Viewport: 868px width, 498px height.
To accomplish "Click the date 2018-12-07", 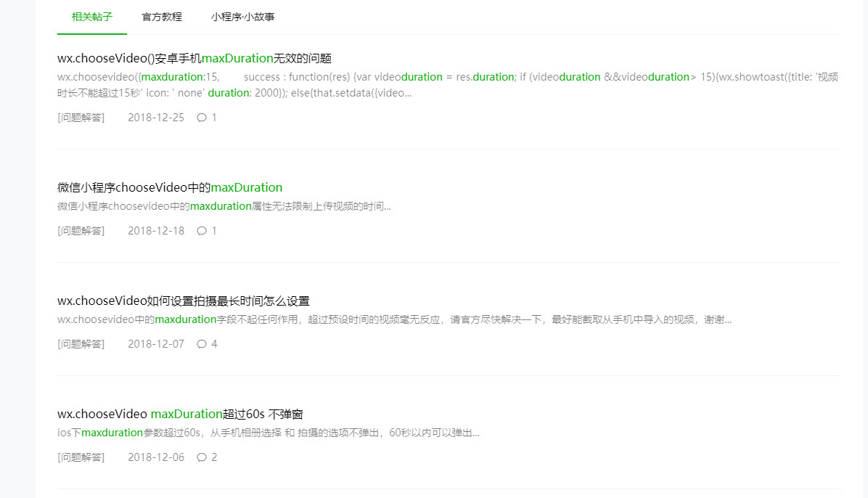I will pos(156,344).
